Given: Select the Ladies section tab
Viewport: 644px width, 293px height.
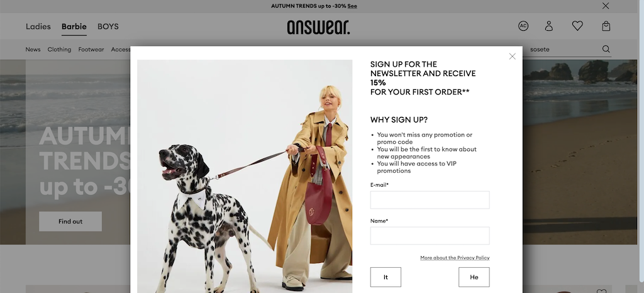Looking at the screenshot, I should [x=38, y=26].
